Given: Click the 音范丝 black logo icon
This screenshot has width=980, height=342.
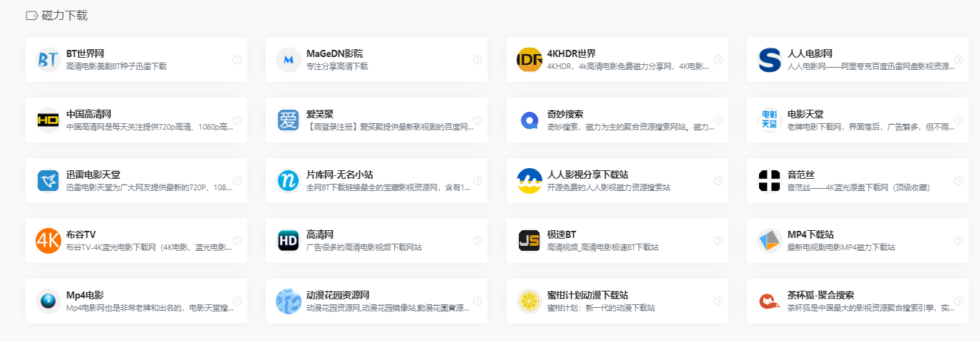Looking at the screenshot, I should point(770,181).
